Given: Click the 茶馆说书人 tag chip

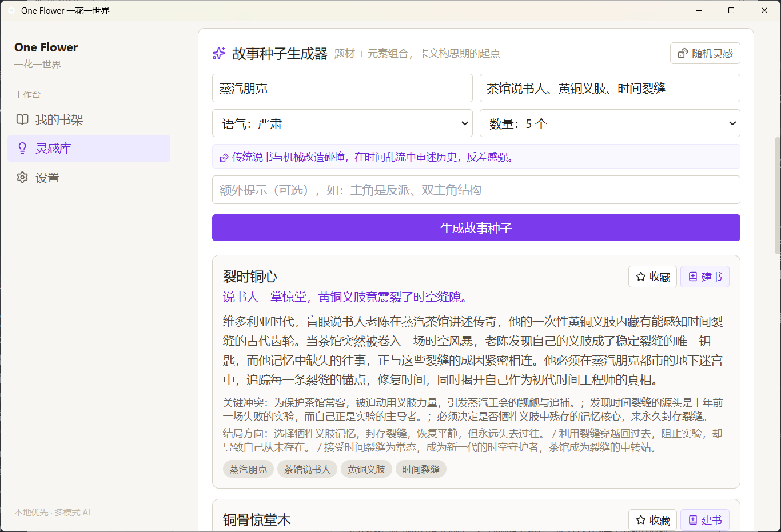Looking at the screenshot, I should click(307, 469).
